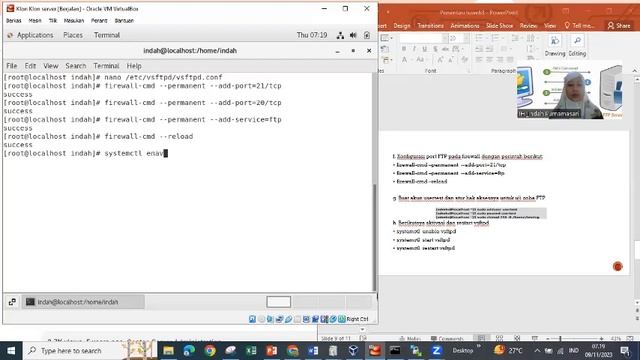Image resolution: width=640 pixels, height=360 pixels.
Task: Click the GNOME power icon
Action: pos(367,36)
